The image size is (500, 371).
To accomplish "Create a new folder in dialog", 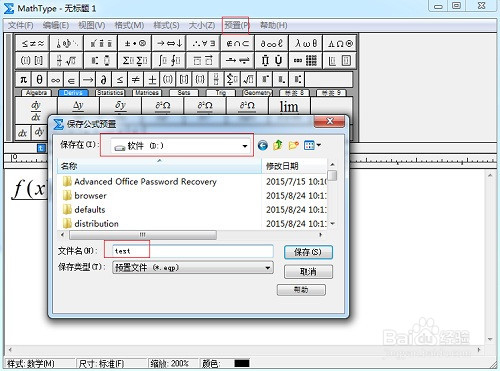I will pos(293,145).
